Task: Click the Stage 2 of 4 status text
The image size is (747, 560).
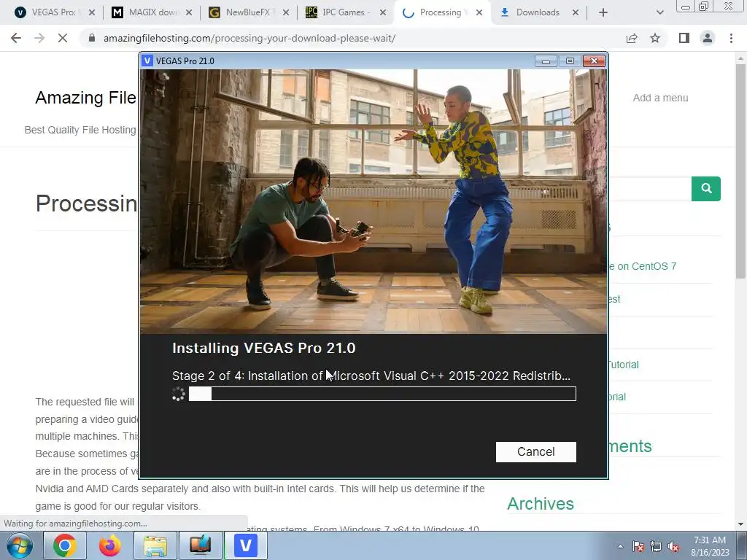Action: pos(371,376)
